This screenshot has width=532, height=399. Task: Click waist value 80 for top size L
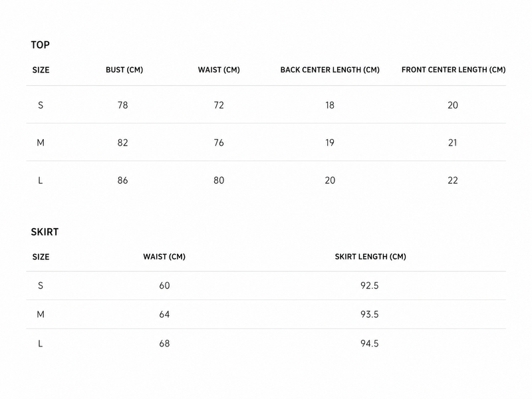(x=219, y=180)
